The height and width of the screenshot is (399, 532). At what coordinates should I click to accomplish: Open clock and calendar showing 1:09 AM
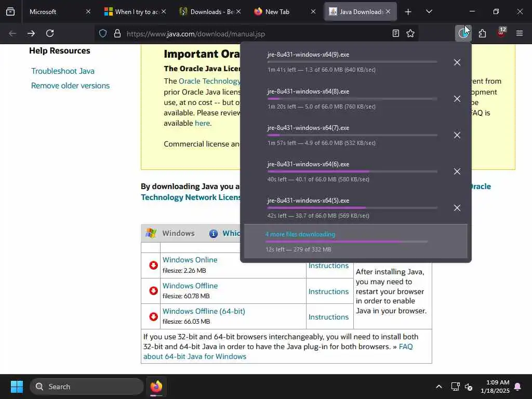(495, 387)
